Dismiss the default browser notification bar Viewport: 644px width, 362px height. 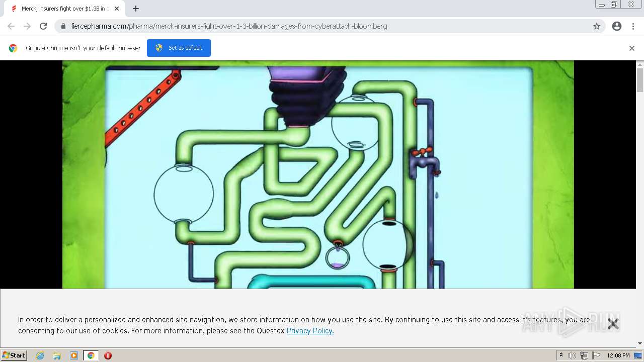(x=632, y=48)
